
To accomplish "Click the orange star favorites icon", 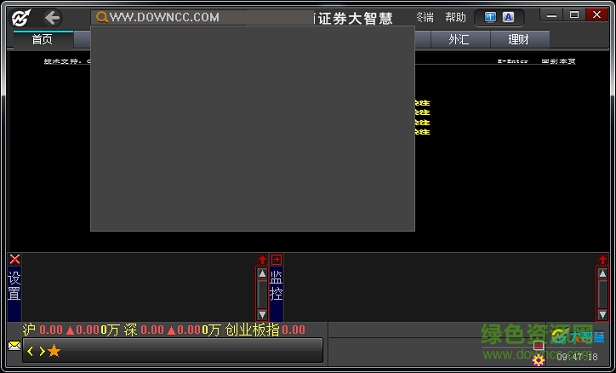I will [x=54, y=351].
